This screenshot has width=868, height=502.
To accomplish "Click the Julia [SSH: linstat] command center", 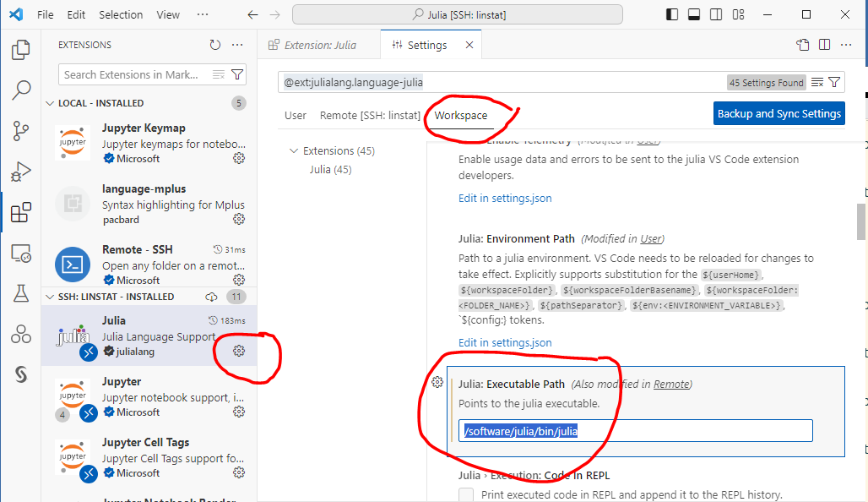I will pyautogui.click(x=458, y=15).
